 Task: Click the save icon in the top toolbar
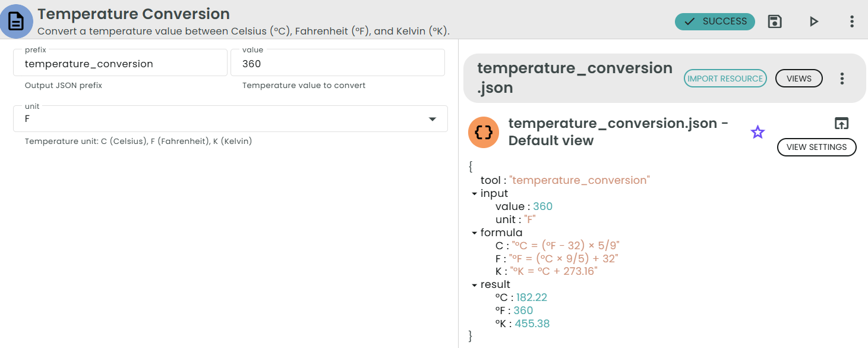click(775, 21)
